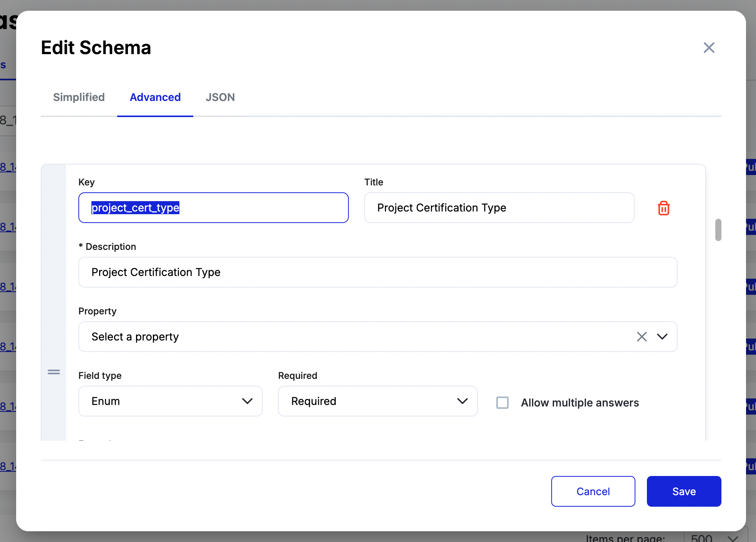Delete the project_cert_type field with trash icon
The height and width of the screenshot is (542, 756).
663,208
